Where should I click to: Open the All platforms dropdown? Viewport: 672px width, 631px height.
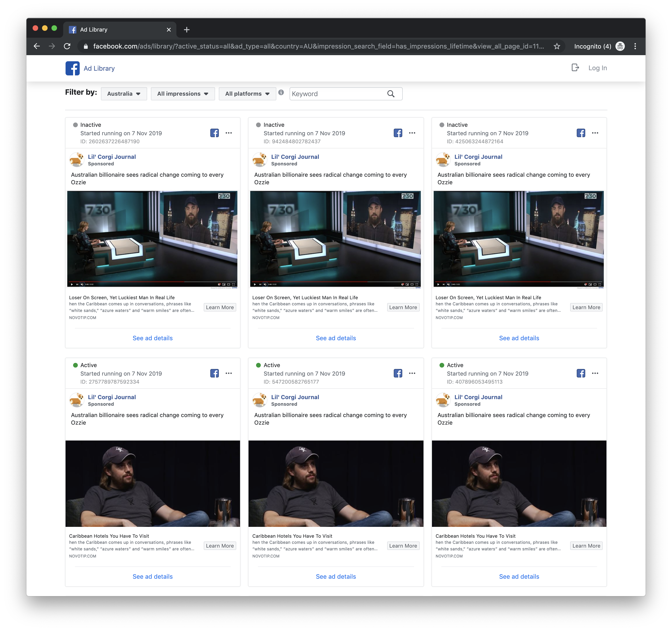[247, 94]
